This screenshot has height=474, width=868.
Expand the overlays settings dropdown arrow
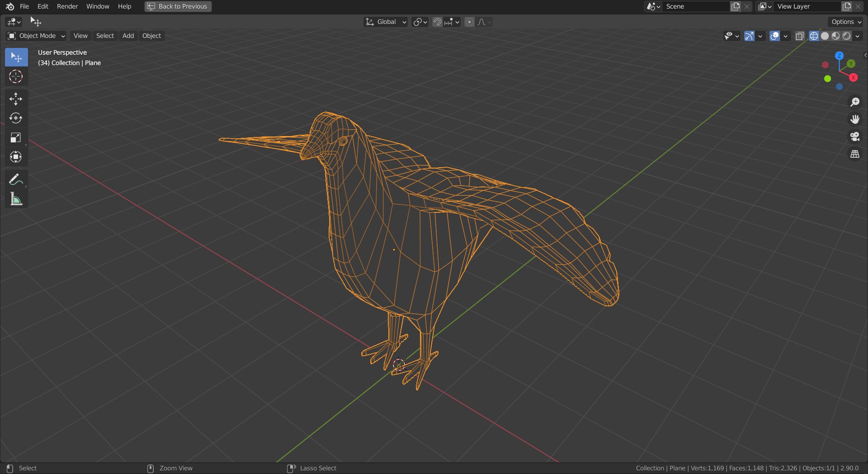[785, 36]
